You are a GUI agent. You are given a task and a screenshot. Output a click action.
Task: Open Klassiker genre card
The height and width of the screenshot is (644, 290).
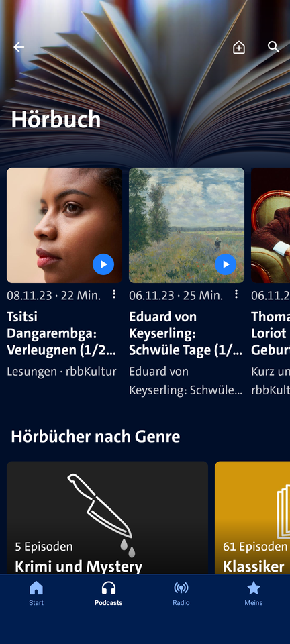pyautogui.click(x=252, y=517)
